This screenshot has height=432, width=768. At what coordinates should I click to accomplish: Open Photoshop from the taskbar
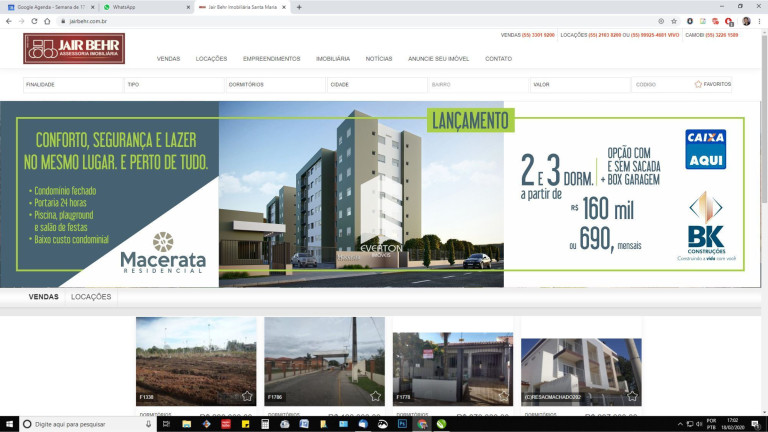click(402, 424)
